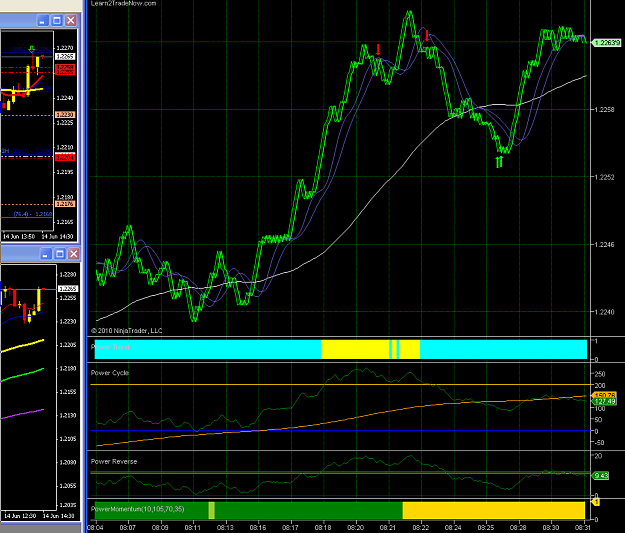
Task: Minimize the lower-left chart window
Action: [46, 254]
